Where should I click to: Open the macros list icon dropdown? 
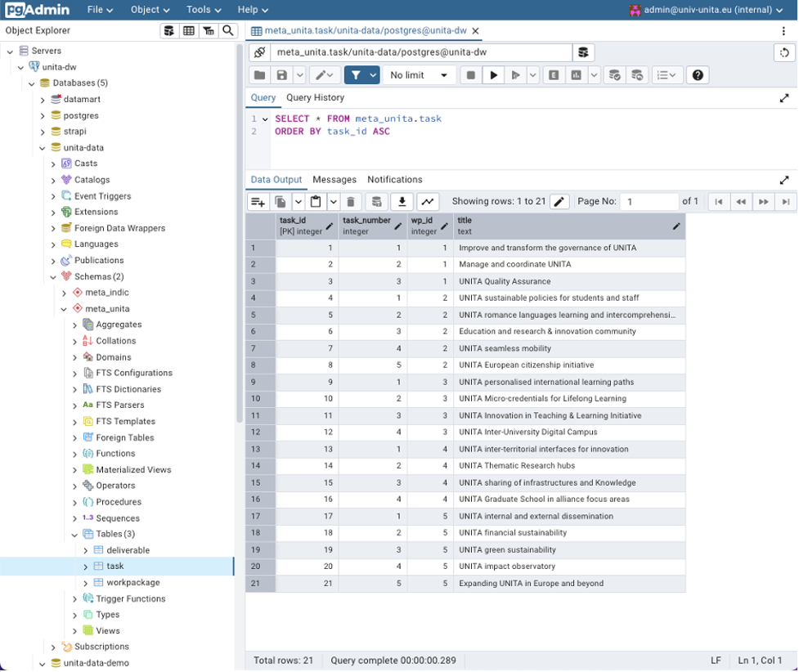click(667, 75)
